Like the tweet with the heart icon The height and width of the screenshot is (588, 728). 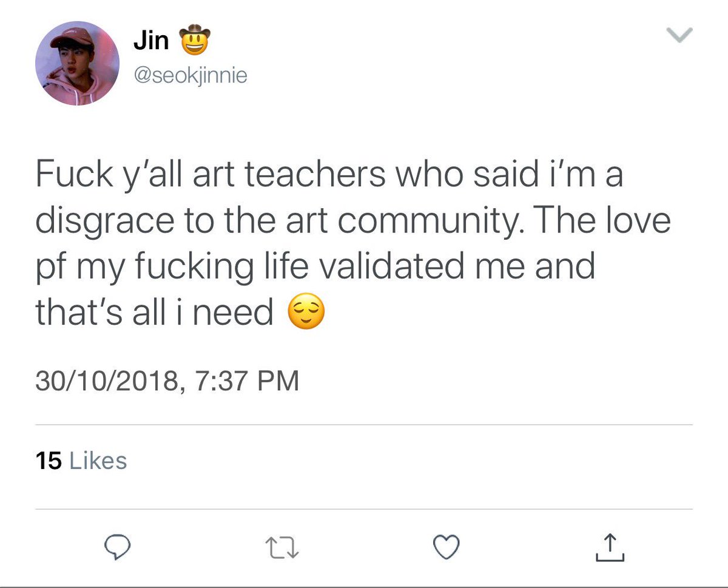(447, 548)
